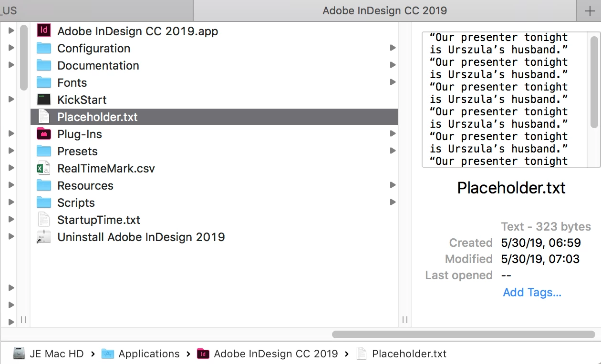Click the JE Mac HD drive icon in the path bar

(19, 354)
